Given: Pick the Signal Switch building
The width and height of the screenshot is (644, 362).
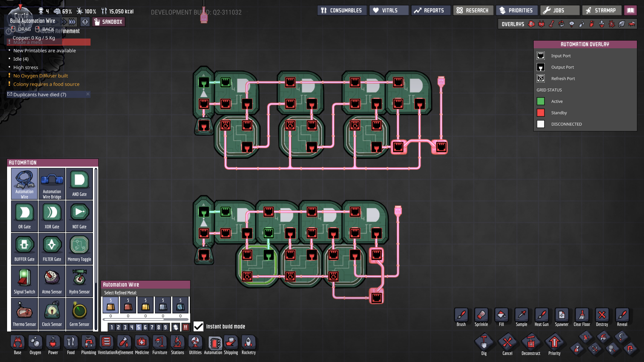Looking at the screenshot, I should pos(24,281).
